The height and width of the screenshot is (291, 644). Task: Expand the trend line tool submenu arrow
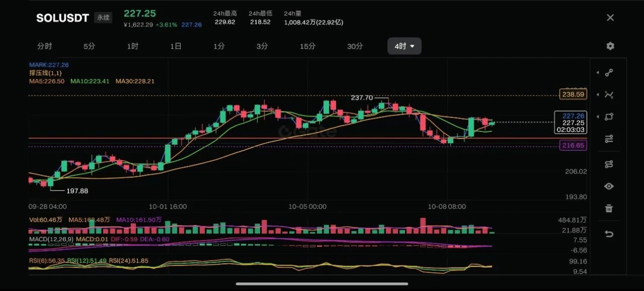click(598, 72)
